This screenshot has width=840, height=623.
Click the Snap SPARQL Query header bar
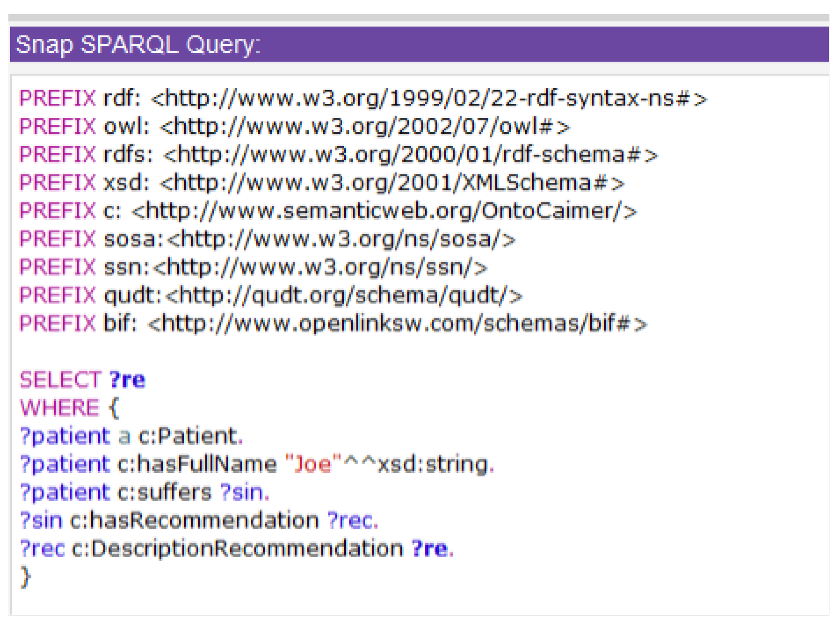click(419, 44)
